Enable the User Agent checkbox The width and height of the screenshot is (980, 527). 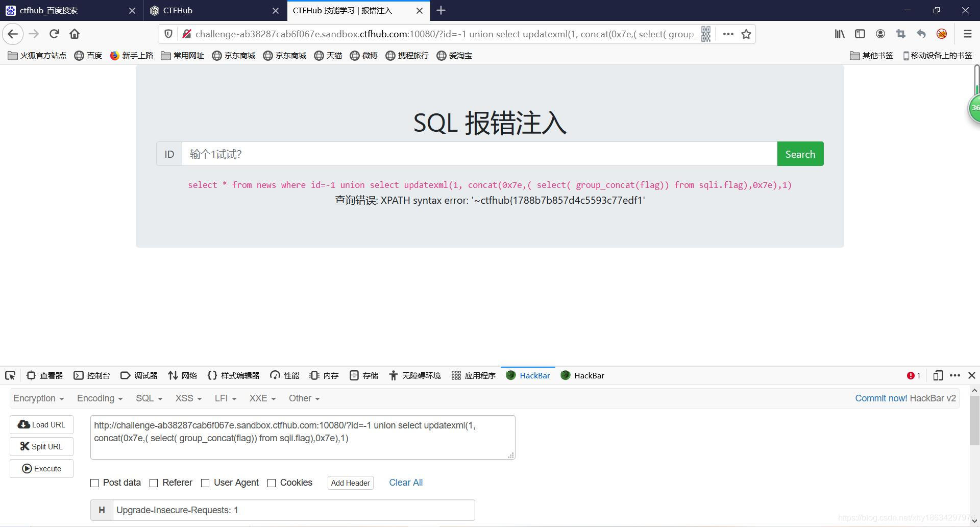point(205,483)
